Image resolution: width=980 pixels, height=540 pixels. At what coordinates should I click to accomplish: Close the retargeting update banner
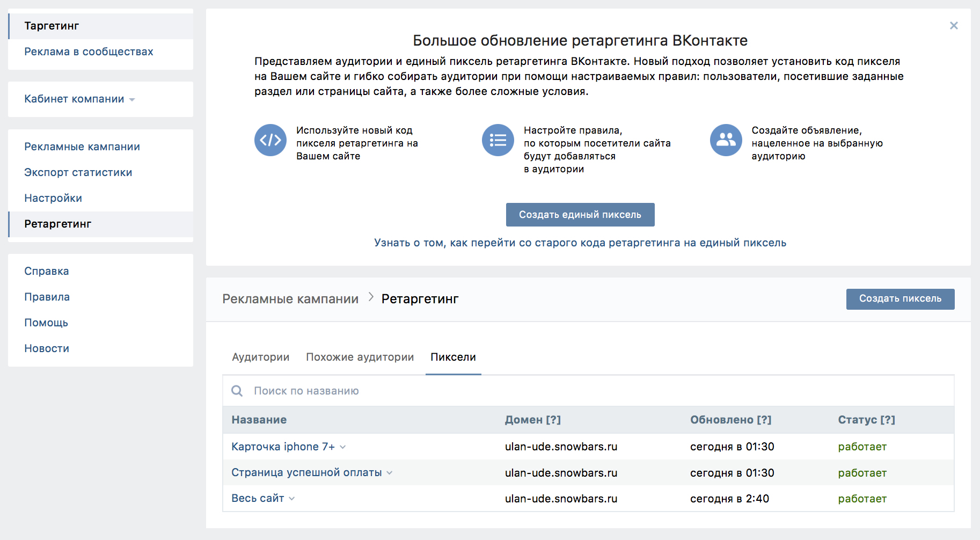point(954,25)
